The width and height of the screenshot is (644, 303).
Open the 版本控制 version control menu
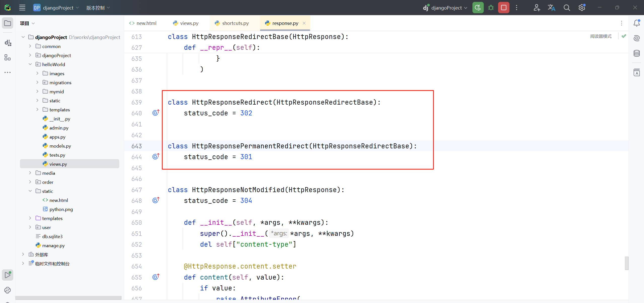[98, 8]
